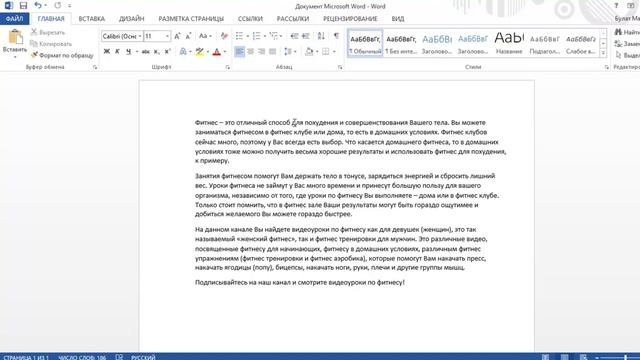Image resolution: width=640 pixels, height=360 pixels.
Task: Justify the text alignment
Action: (273, 51)
